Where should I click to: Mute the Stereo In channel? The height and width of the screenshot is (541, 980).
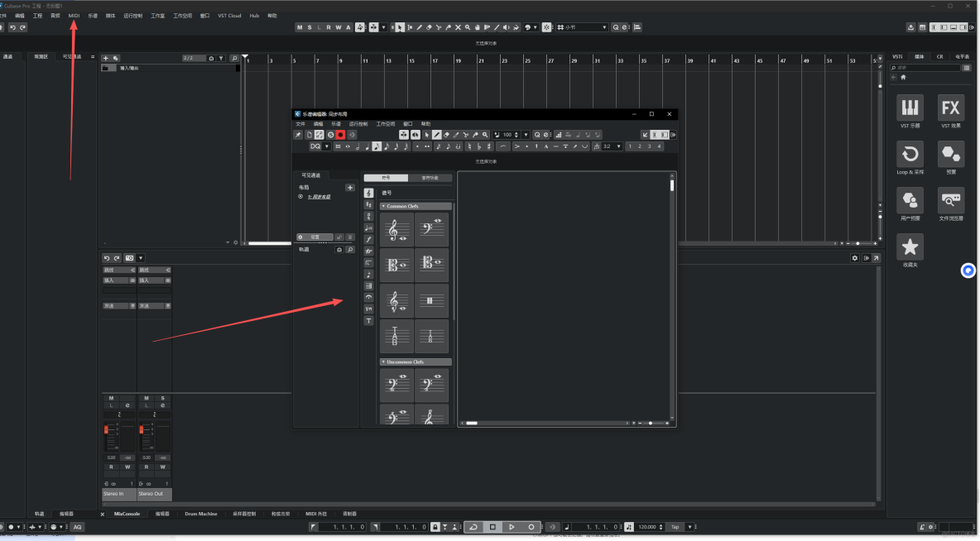pos(111,398)
